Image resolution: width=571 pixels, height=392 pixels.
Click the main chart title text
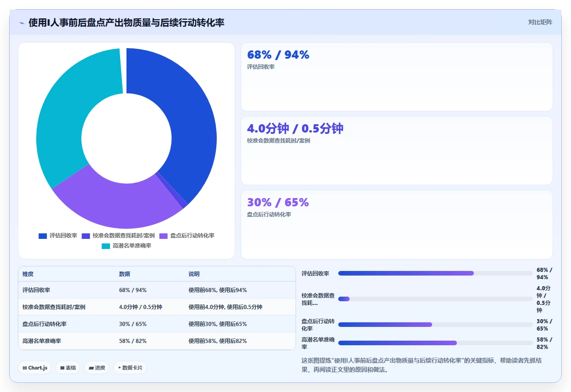click(126, 23)
